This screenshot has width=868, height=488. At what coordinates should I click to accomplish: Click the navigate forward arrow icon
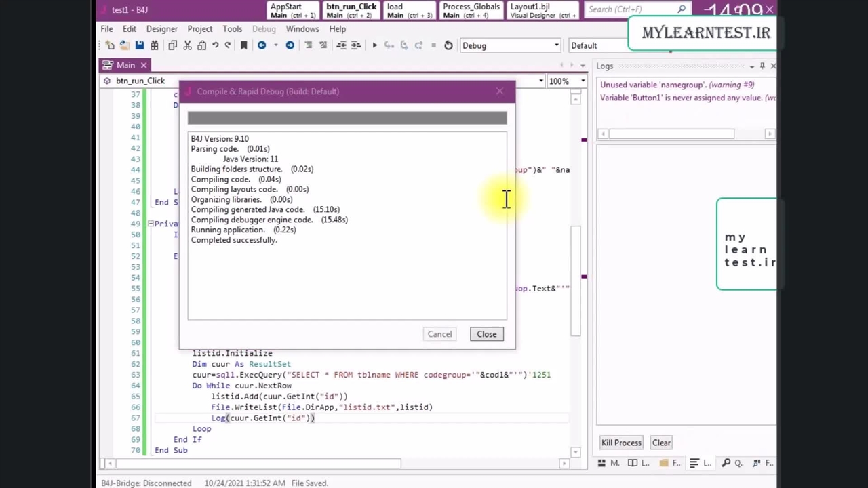coord(290,45)
